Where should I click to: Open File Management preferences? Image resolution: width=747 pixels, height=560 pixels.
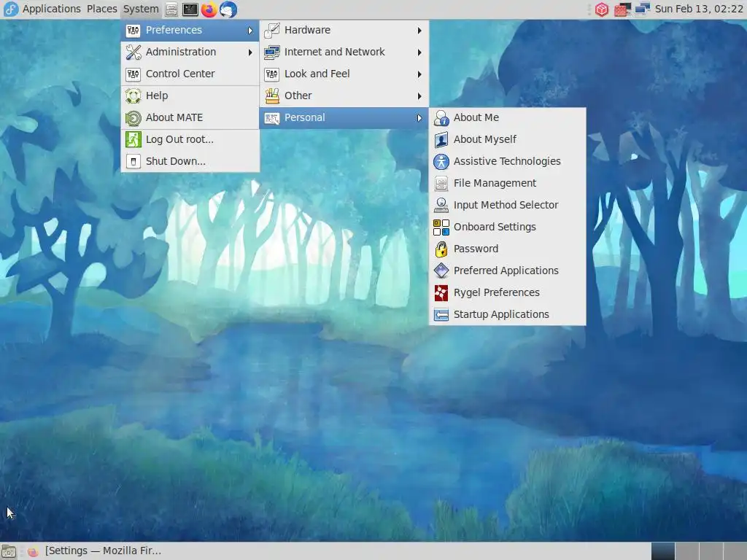508,183
